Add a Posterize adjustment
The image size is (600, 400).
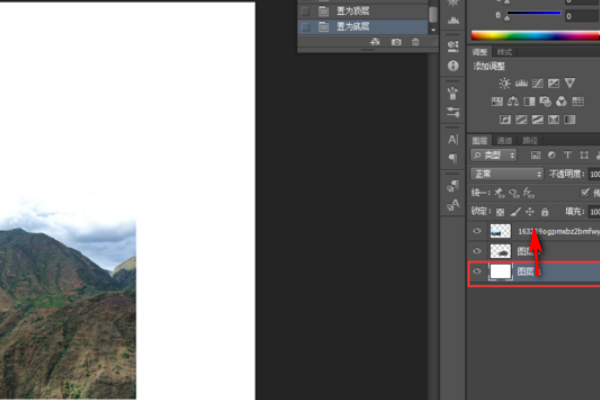pyautogui.click(x=521, y=120)
